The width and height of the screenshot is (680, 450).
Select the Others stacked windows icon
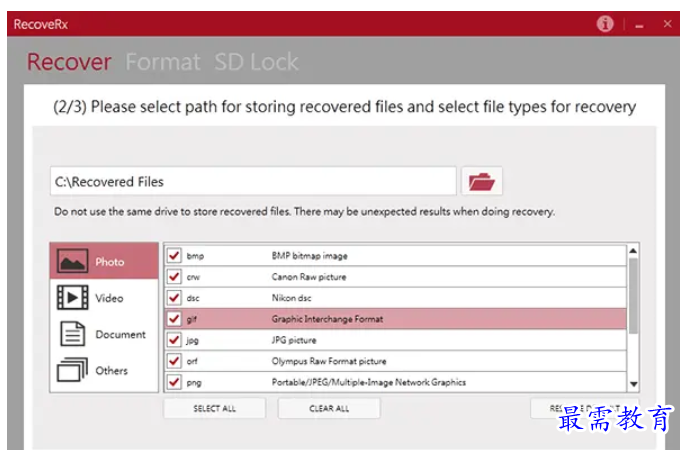pos(72,369)
